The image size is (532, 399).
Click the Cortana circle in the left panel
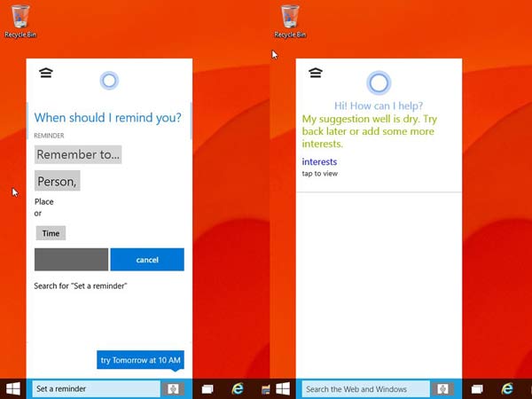coord(109,81)
